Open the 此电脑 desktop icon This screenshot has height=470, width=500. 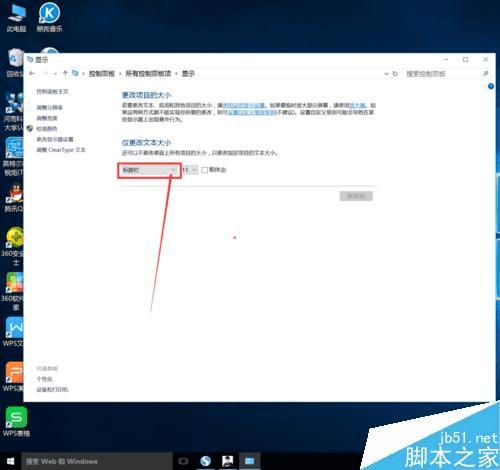click(16, 18)
